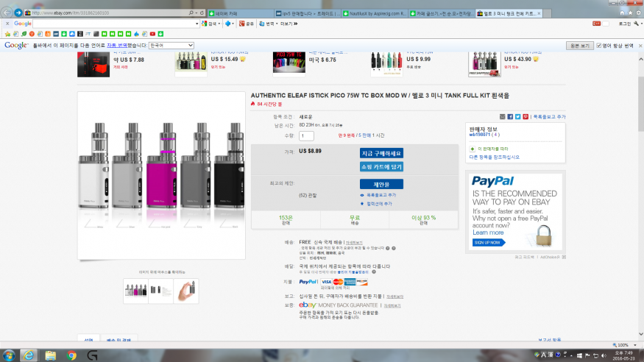
Task: Click the quantity input field
Action: (306, 135)
